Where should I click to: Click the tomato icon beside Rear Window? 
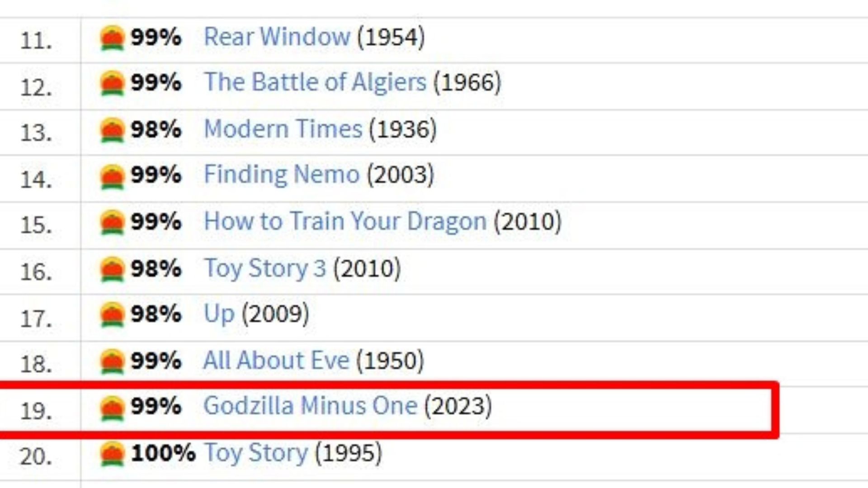pos(112,38)
